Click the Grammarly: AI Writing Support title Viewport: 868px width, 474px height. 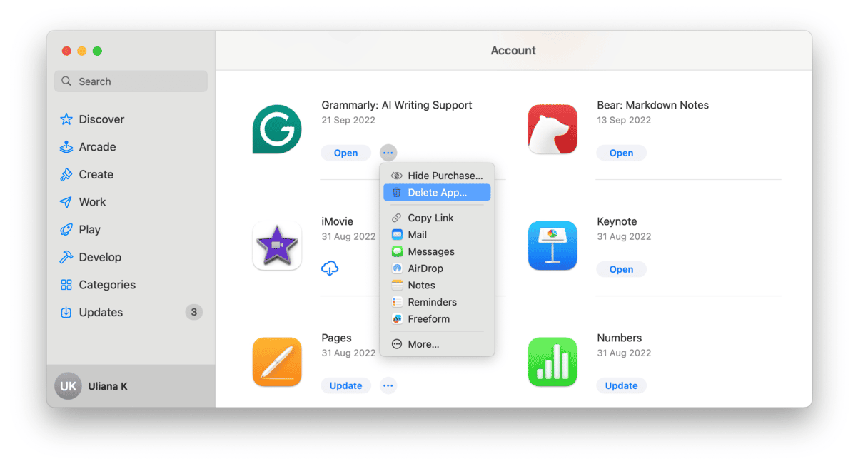[397, 105]
